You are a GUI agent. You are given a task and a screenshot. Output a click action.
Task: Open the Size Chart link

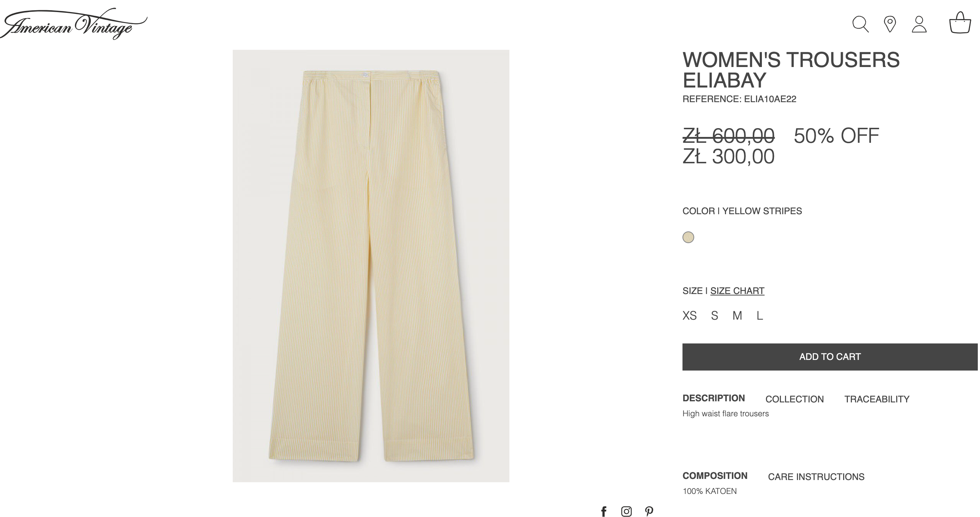tap(737, 291)
